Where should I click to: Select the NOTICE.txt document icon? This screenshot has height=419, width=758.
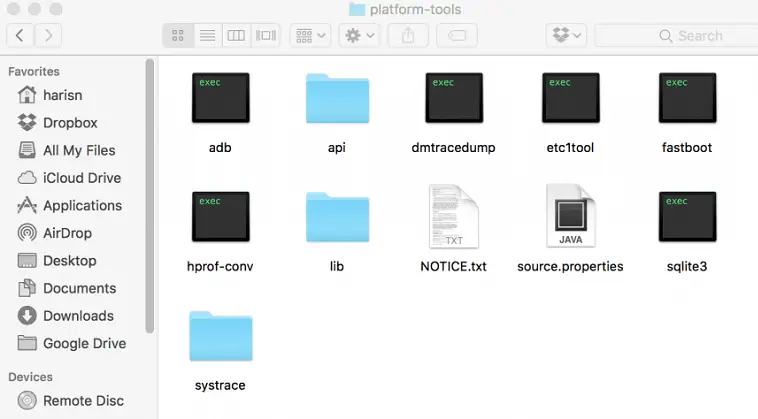(x=454, y=216)
